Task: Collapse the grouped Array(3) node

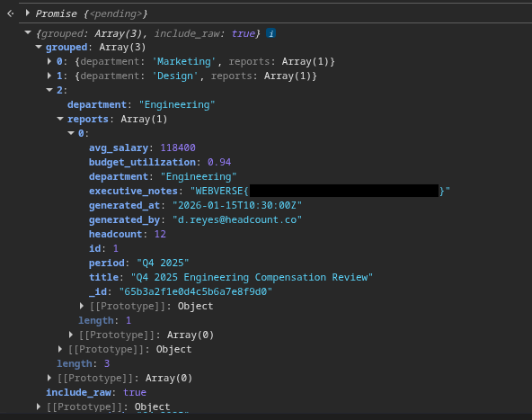Action: point(39,47)
